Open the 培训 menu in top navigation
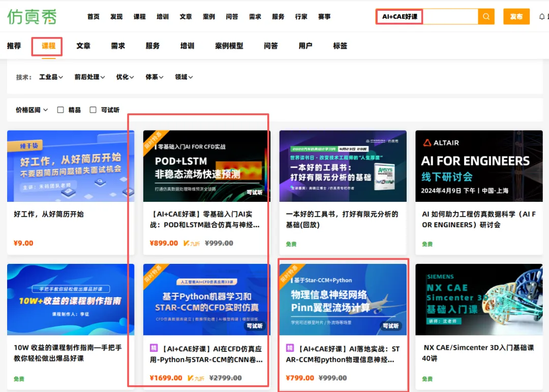Viewport: 549px width, 392px height. (162, 16)
